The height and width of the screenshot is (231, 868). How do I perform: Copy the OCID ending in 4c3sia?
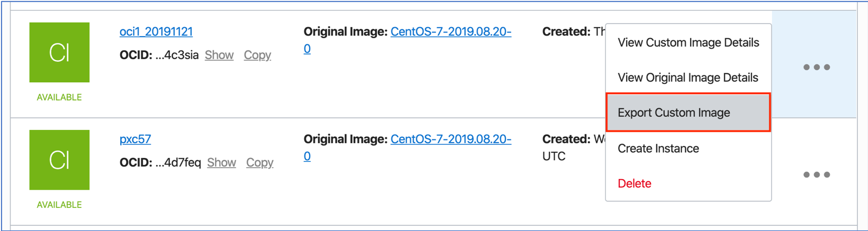[x=257, y=55]
